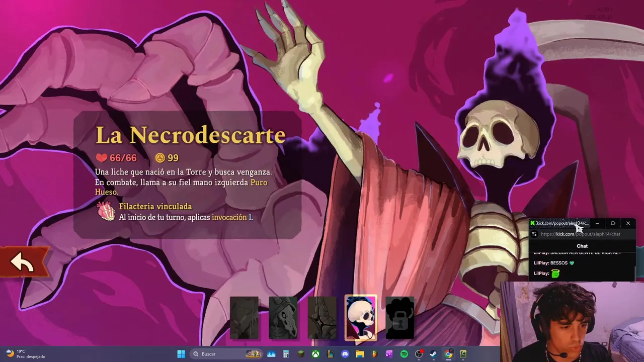Click the Buscar taskbar search box
The width and height of the screenshot is (644, 362).
pos(227,354)
